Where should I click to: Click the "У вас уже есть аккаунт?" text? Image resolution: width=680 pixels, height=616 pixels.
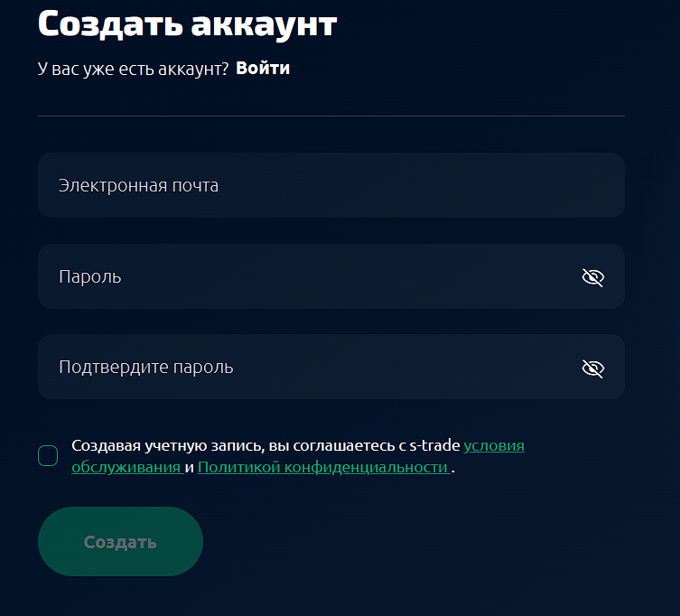click(133, 68)
